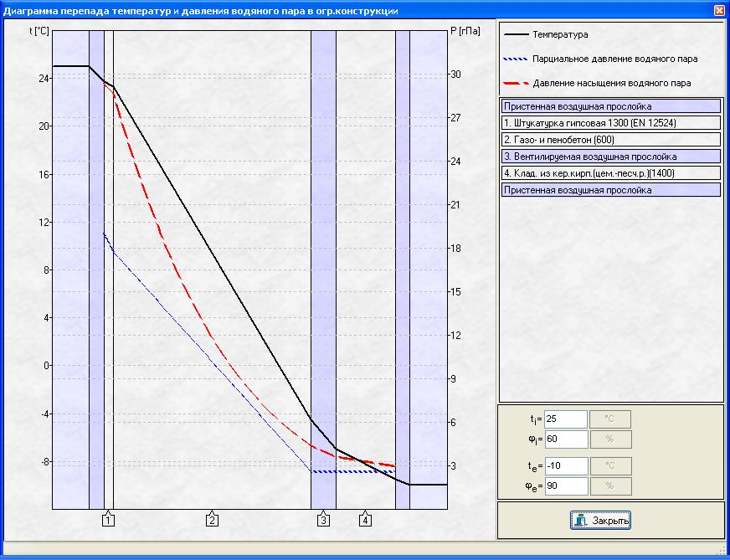The width and height of the screenshot is (730, 560).
Task: Click the °C unit button beside ti
Action: (610, 419)
